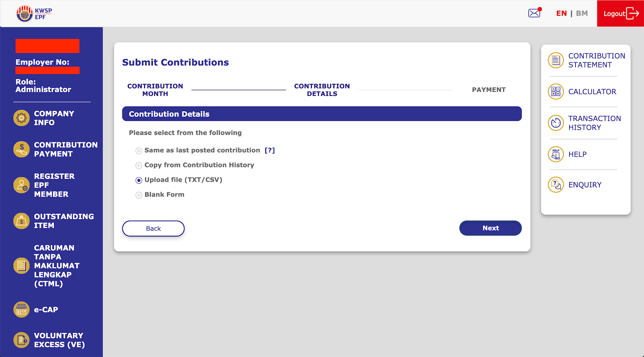Screen dimensions: 644x357
Task: Switch language to BM
Action: tap(582, 13)
